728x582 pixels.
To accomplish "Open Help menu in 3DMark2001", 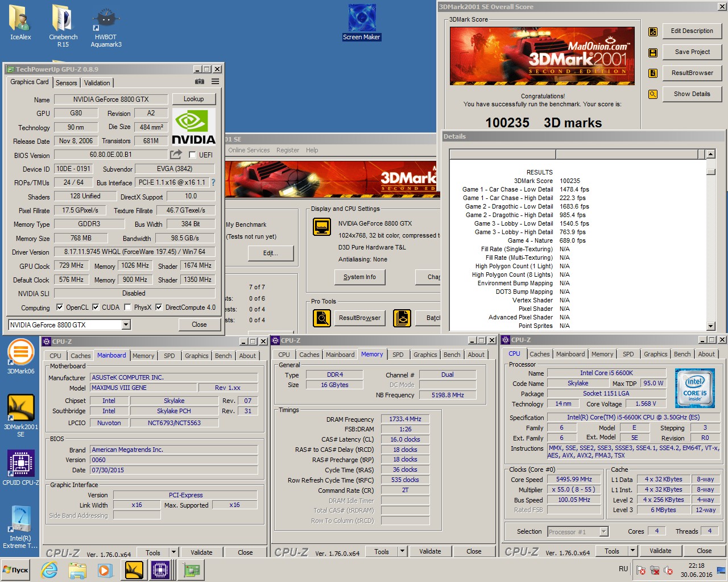I will click(x=312, y=150).
